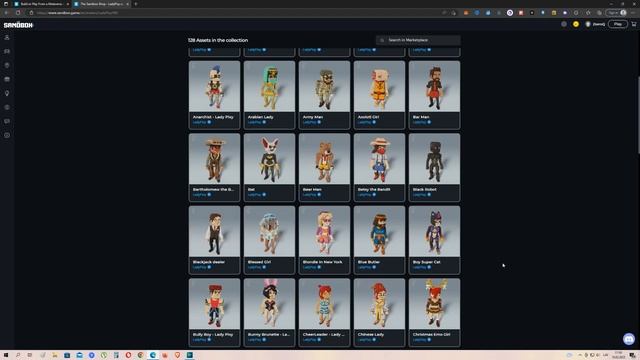Click the page vertical scrollbar thumb
Image resolution: width=640 pixels, height=360 pixels.
(x=638, y=114)
